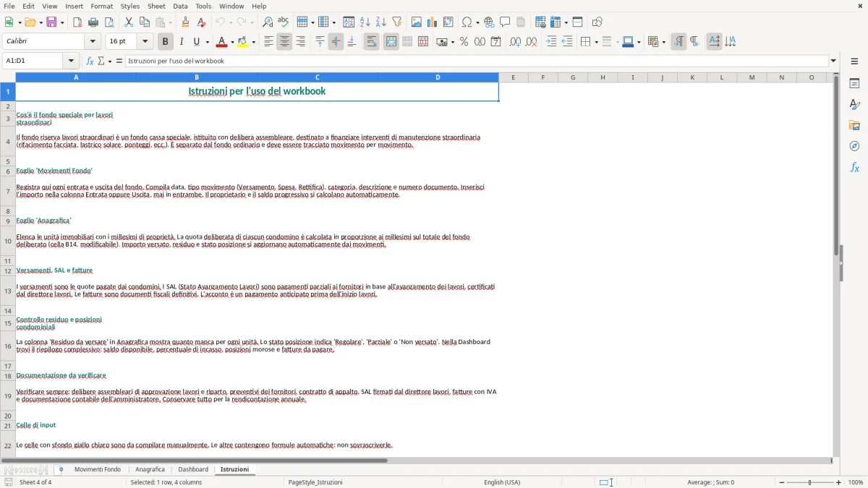The image size is (868, 488).
Task: Cut the selection with scissors icon
Action: [129, 22]
